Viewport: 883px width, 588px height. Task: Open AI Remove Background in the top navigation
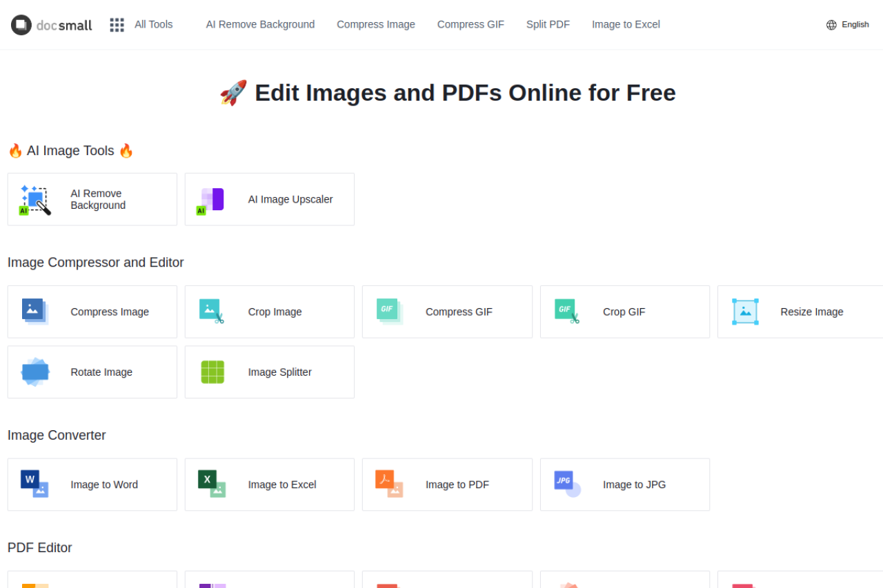[260, 24]
